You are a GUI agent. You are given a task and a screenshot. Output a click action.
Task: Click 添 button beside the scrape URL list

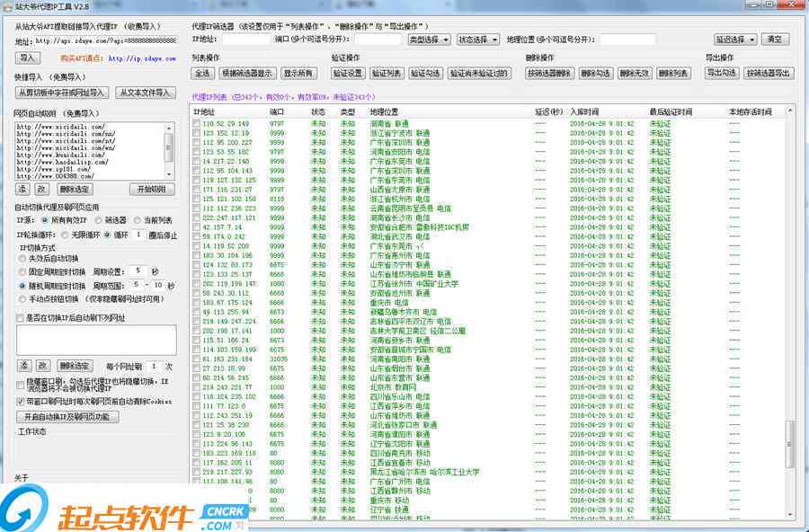tap(22, 190)
